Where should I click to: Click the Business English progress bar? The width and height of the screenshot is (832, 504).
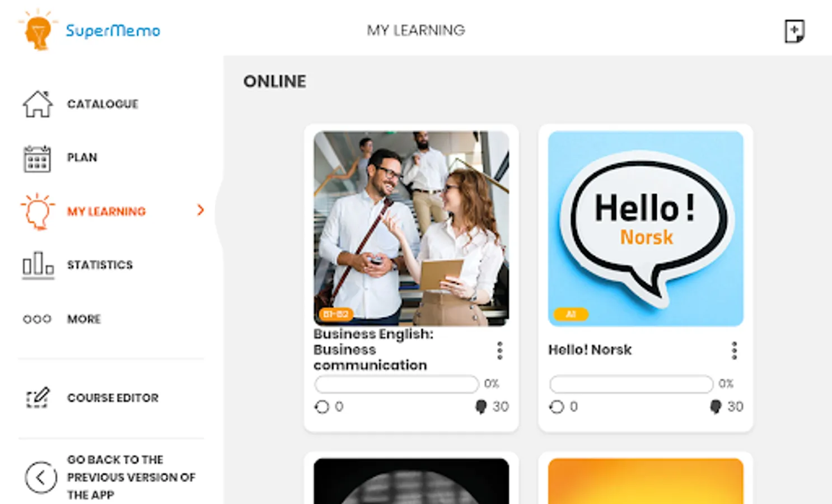coord(396,384)
